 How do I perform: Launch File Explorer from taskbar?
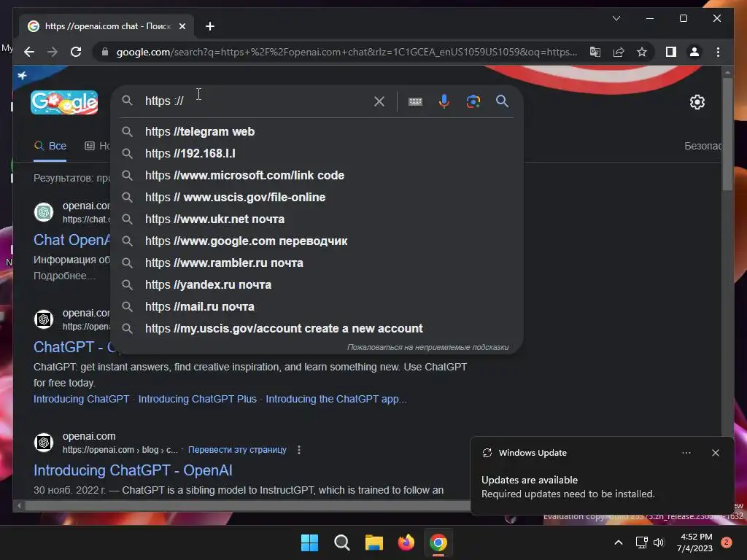click(374, 542)
